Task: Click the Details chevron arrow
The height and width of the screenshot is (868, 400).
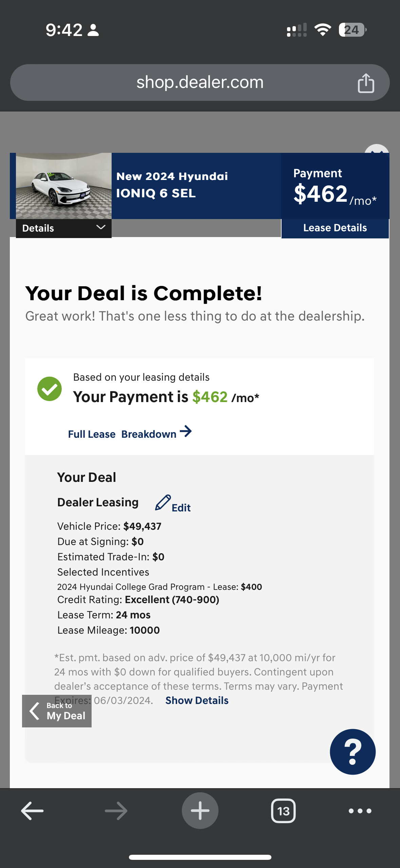Action: click(101, 227)
